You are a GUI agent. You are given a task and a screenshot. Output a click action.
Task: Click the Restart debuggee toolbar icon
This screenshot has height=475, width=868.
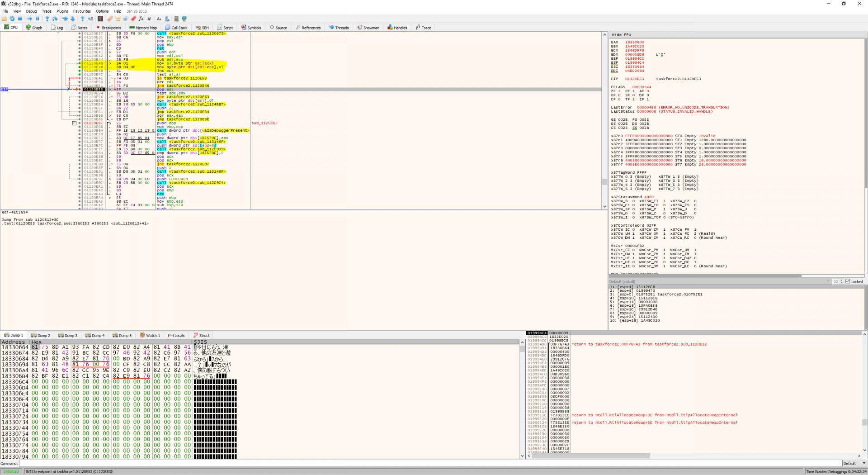[12, 19]
